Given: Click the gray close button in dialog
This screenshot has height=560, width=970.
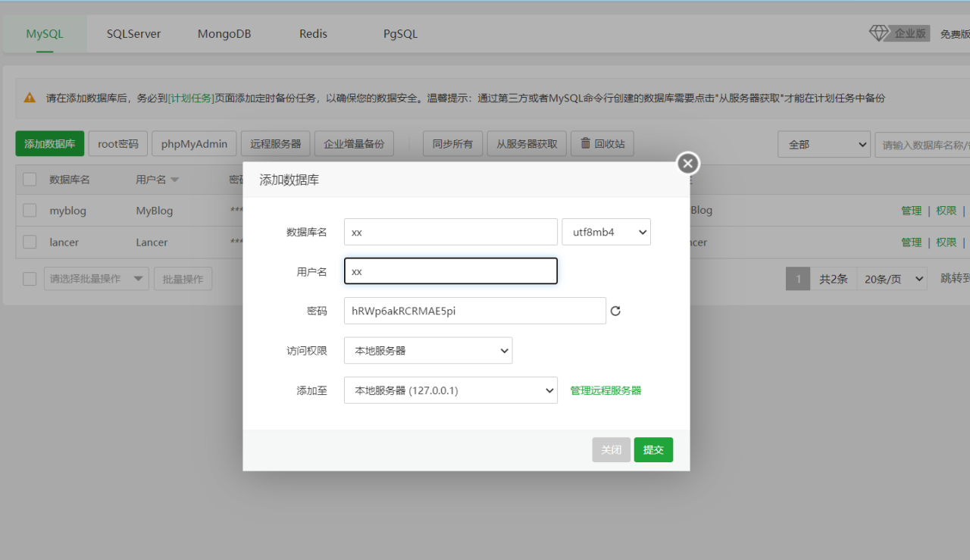Looking at the screenshot, I should pyautogui.click(x=611, y=449).
